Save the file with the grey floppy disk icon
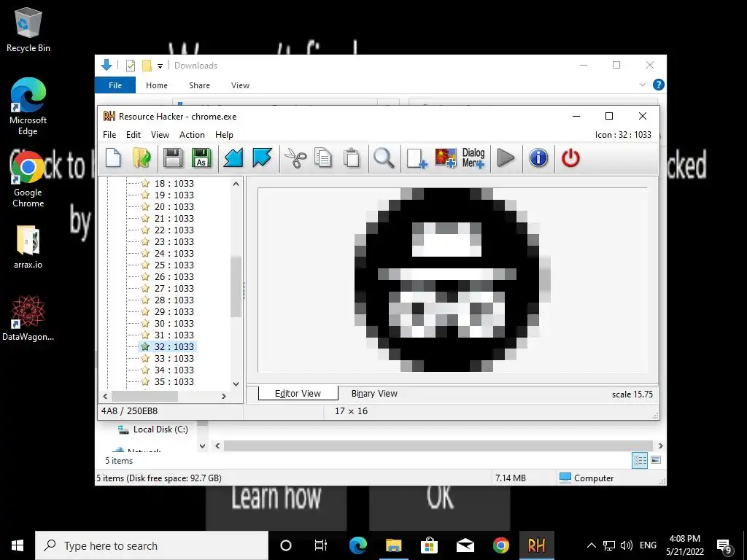 click(172, 158)
